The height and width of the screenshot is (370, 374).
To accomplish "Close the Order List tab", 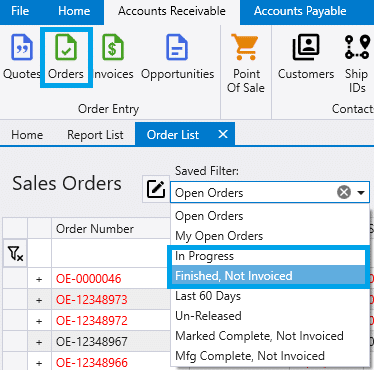I will coord(223,134).
